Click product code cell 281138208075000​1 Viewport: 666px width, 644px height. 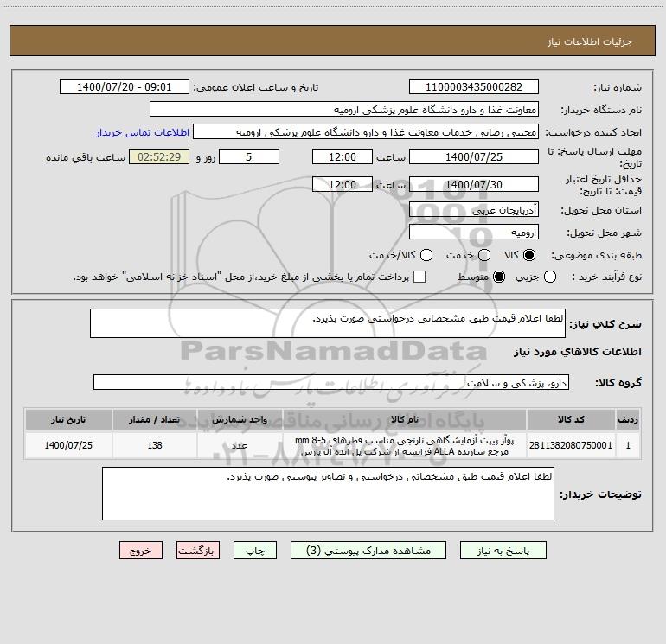coord(571,445)
